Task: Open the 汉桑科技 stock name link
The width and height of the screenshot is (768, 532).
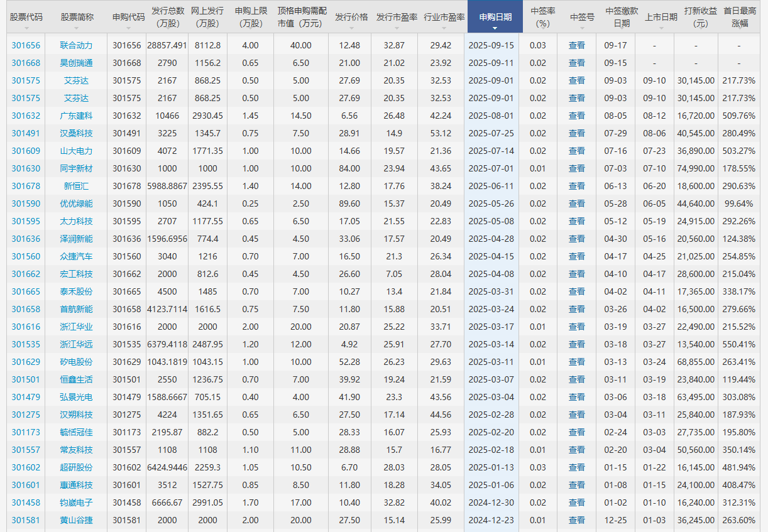Action: 76,133
